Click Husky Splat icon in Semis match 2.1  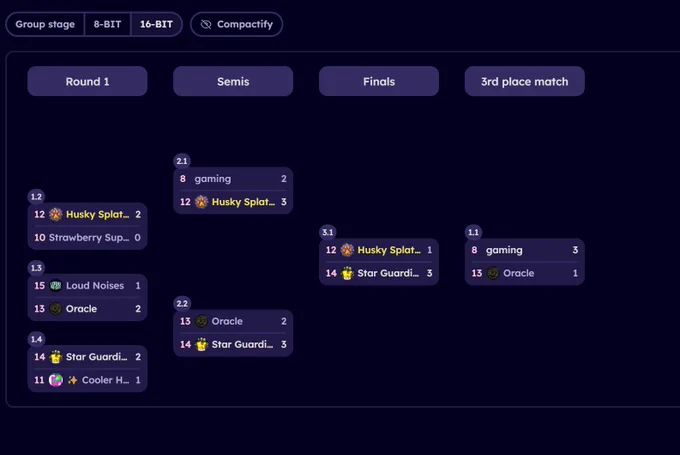(201, 202)
